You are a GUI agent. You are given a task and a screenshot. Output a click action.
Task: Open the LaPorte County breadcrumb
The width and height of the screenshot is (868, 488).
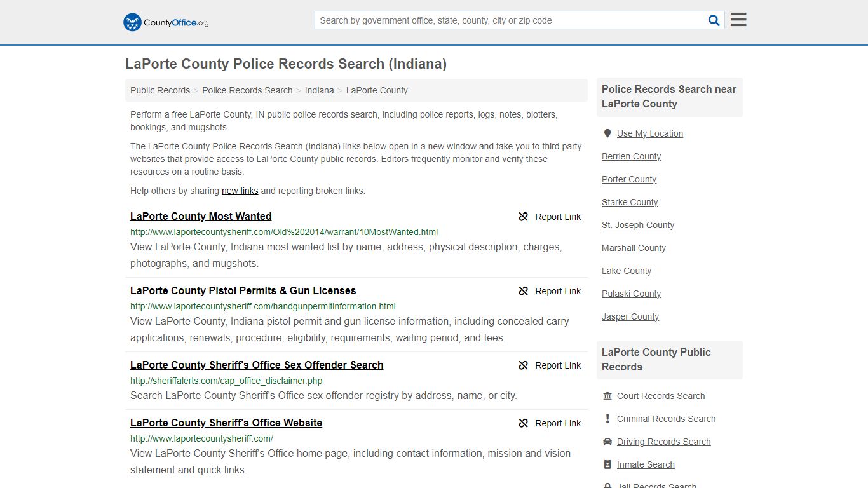click(377, 90)
